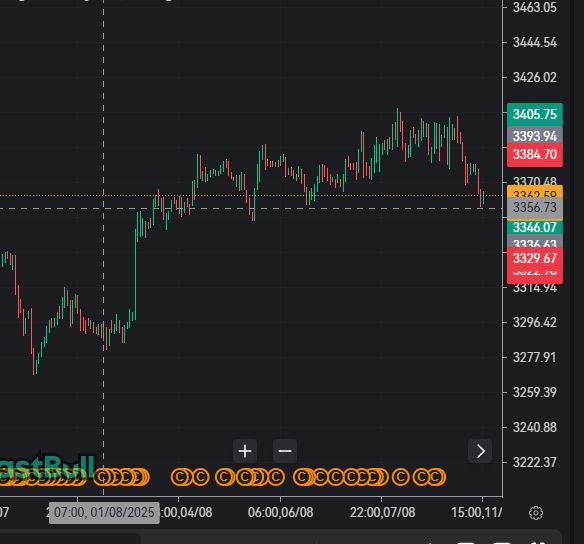584x544 pixels.
Task: Click the green 3346.07 price tag
Action: coord(535,227)
